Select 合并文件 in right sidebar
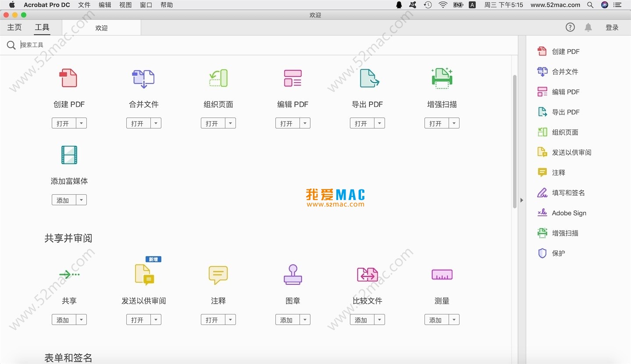This screenshot has width=631, height=364. pos(558,71)
